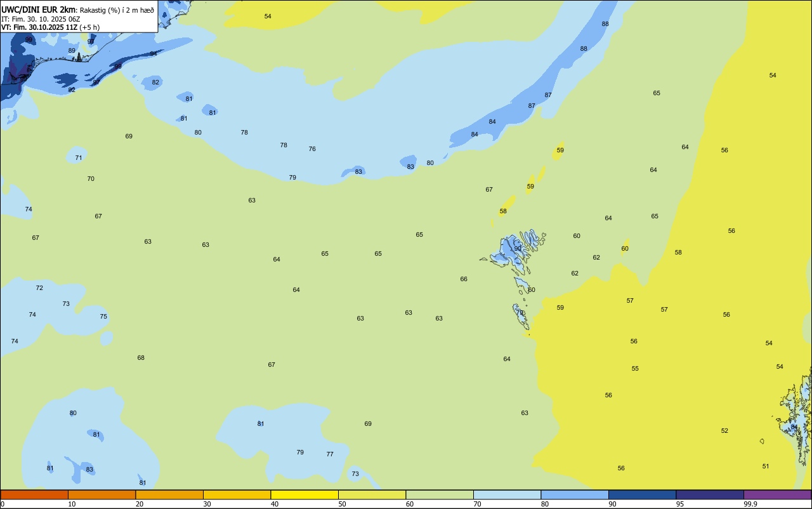Click the legend tick label "99.9"
Viewport: 812px width, 509px height.
click(x=750, y=504)
